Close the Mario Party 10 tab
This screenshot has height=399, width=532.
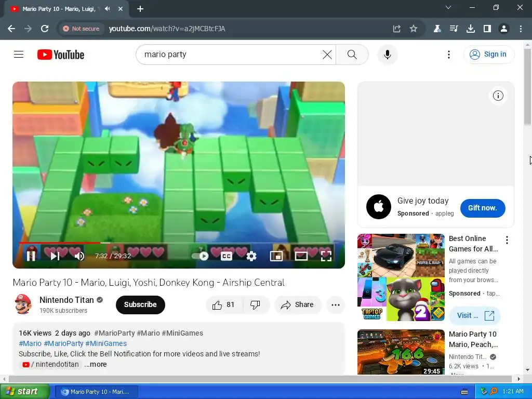[x=121, y=9]
